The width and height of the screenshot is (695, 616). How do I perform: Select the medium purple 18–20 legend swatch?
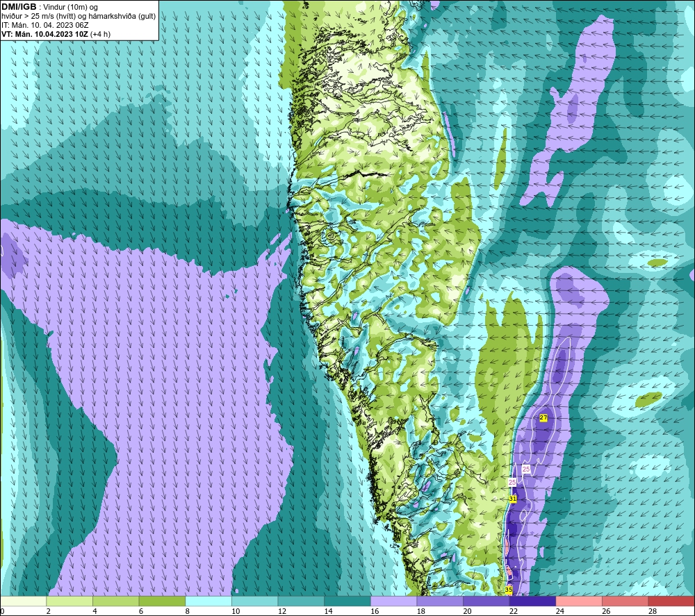pos(440,601)
